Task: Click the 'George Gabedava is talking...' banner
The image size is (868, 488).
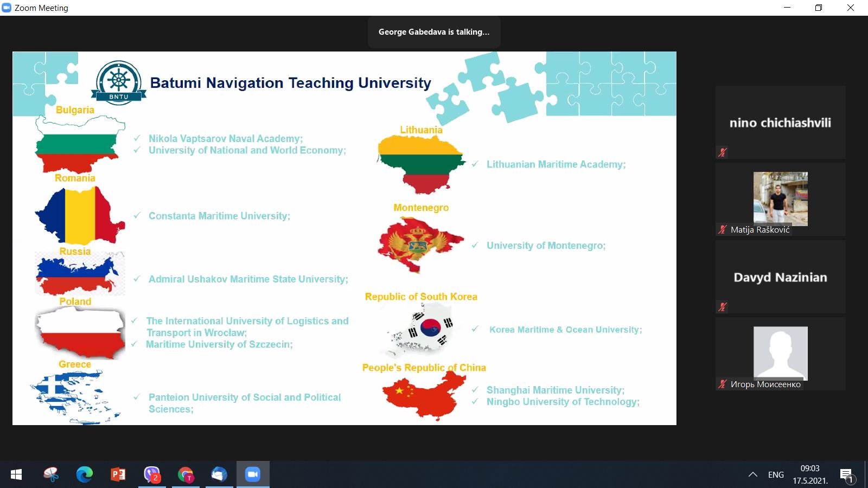Action: [434, 32]
